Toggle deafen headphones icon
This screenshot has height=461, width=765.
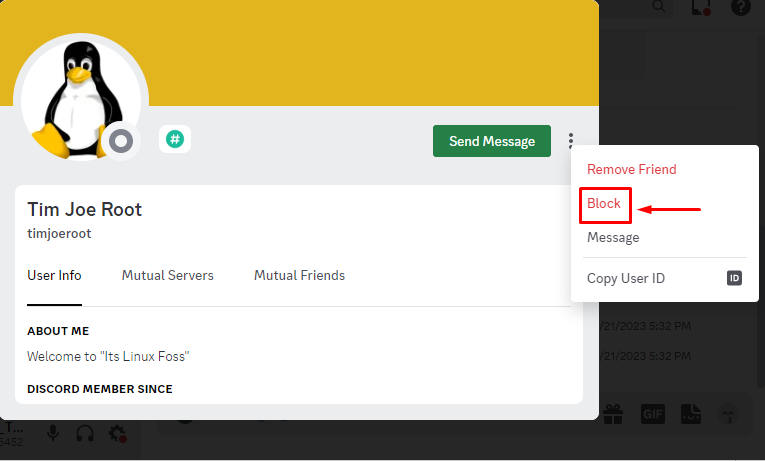(85, 433)
